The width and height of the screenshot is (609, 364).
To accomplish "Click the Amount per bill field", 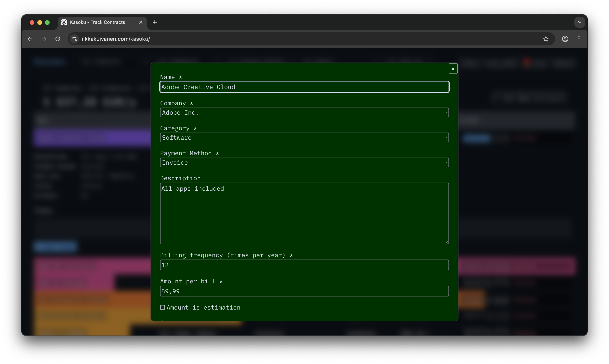I will tap(304, 291).
